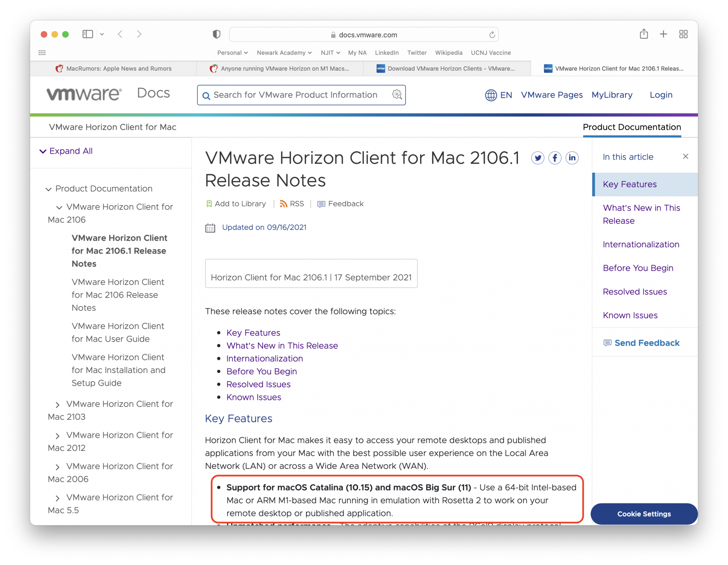This screenshot has width=728, height=565.
Task: Jump to Known Issues topic link
Action: pyautogui.click(x=254, y=397)
